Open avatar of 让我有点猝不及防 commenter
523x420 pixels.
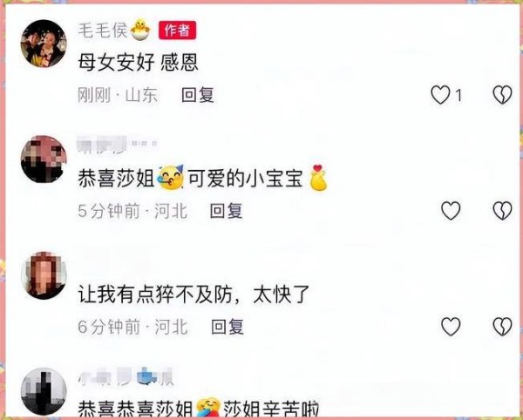[44, 275]
